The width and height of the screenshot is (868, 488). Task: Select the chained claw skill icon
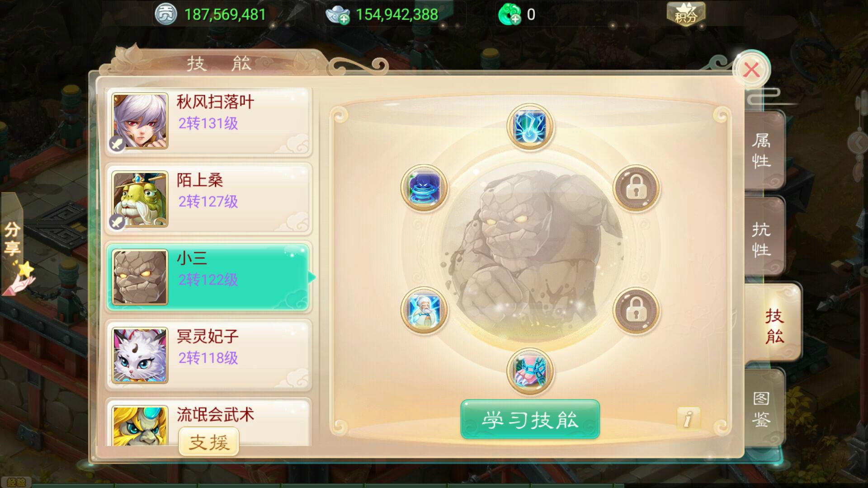coord(530,371)
